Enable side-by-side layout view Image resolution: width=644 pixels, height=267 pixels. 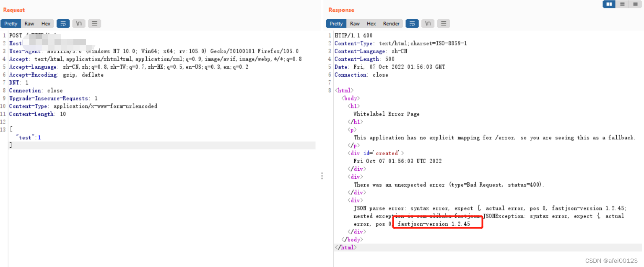tap(609, 4)
